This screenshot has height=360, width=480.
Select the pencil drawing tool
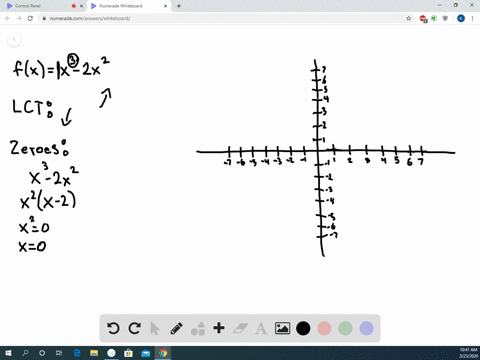pos(176,328)
